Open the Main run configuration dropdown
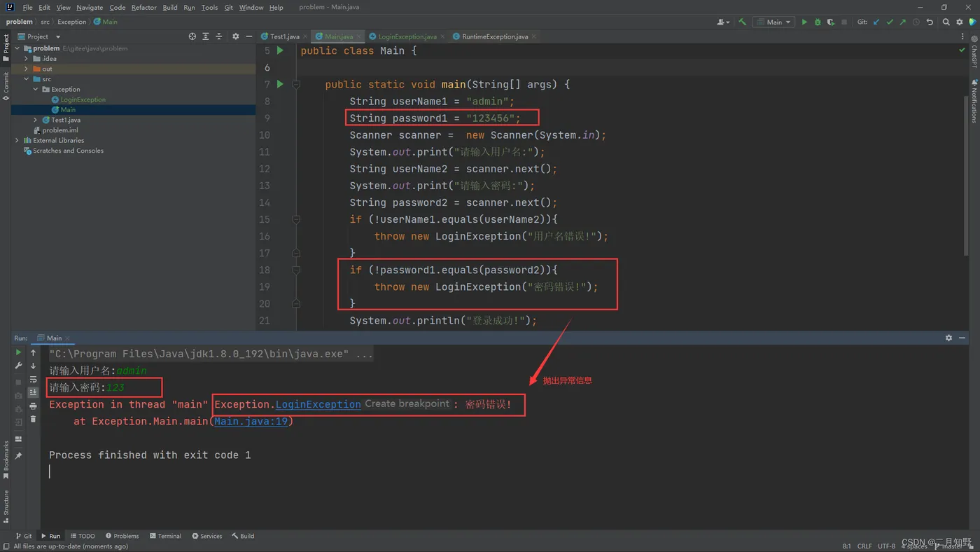The width and height of the screenshot is (980, 552). (x=774, y=22)
